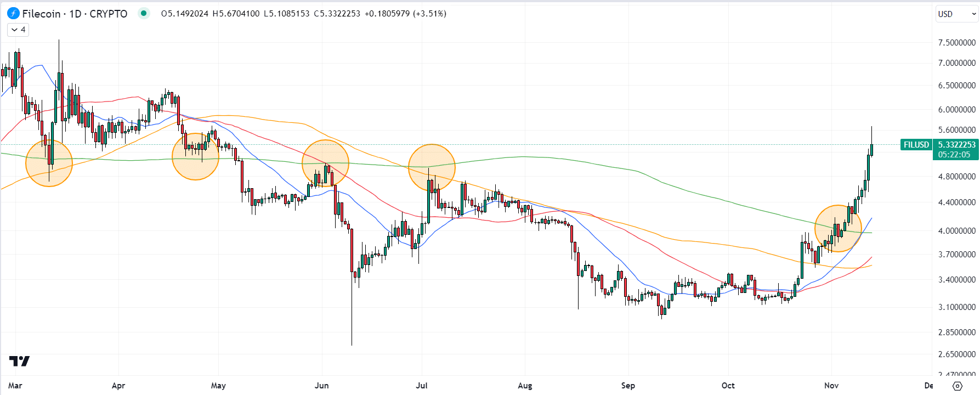Open the Filecoin symbol title

pos(75,14)
